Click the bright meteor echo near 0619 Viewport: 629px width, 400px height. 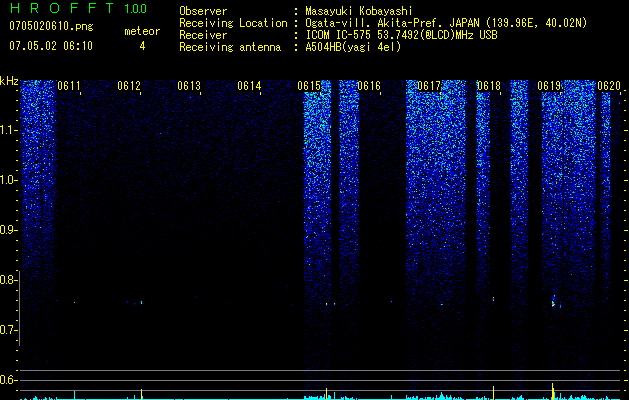[x=553, y=302]
